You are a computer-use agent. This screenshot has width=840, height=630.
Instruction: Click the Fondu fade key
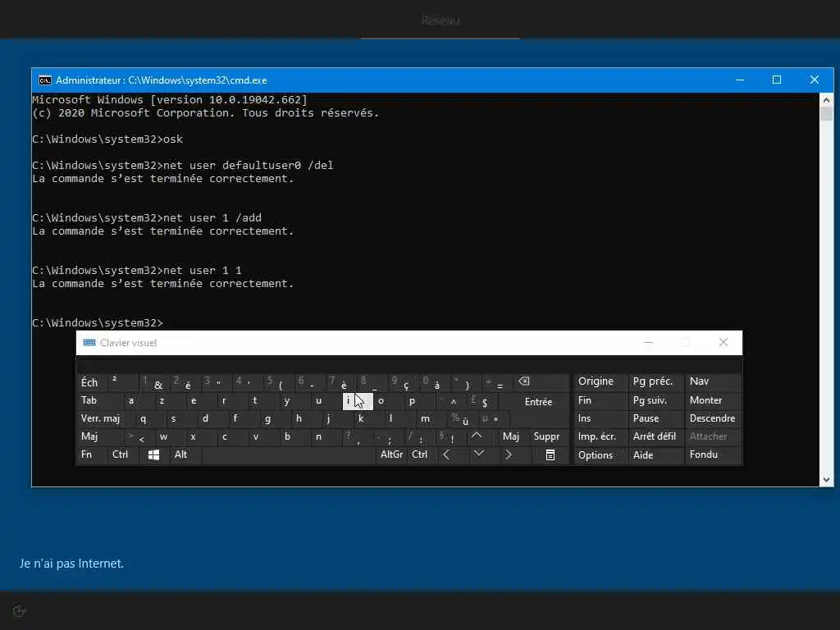pyautogui.click(x=714, y=454)
